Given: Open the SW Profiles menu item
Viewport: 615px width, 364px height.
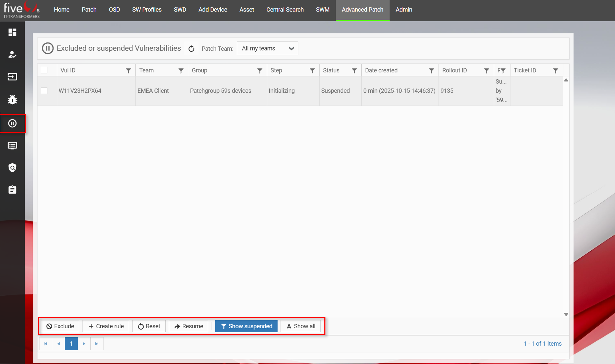Looking at the screenshot, I should coord(147,10).
